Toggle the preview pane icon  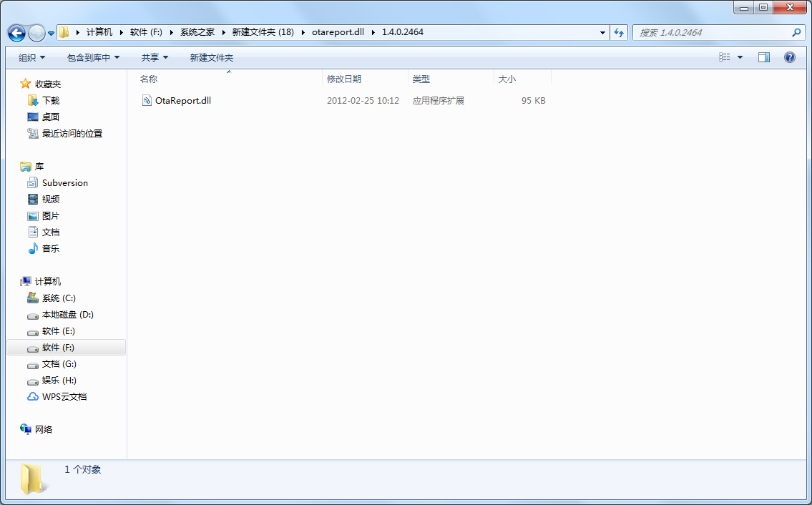point(764,57)
